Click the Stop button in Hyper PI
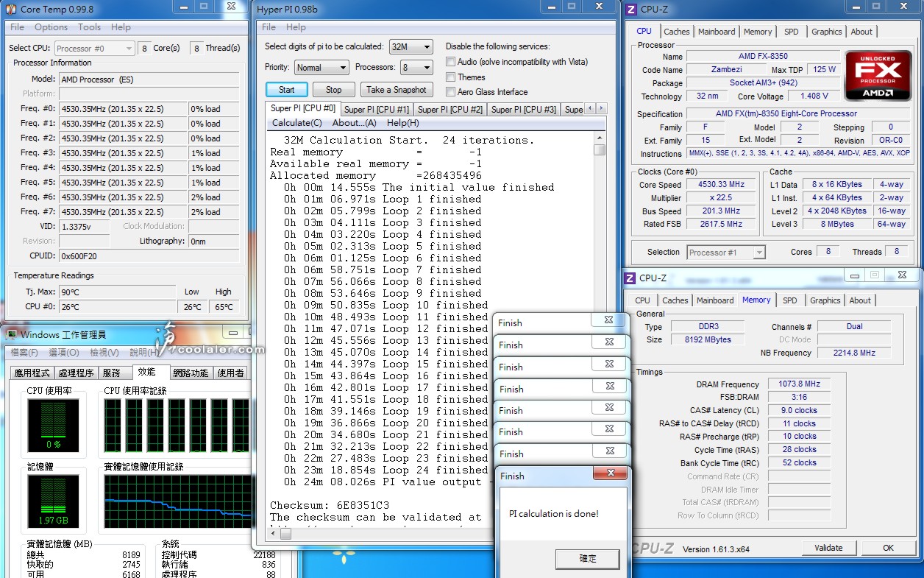Viewport: 924px width, 578px height. 334,90
